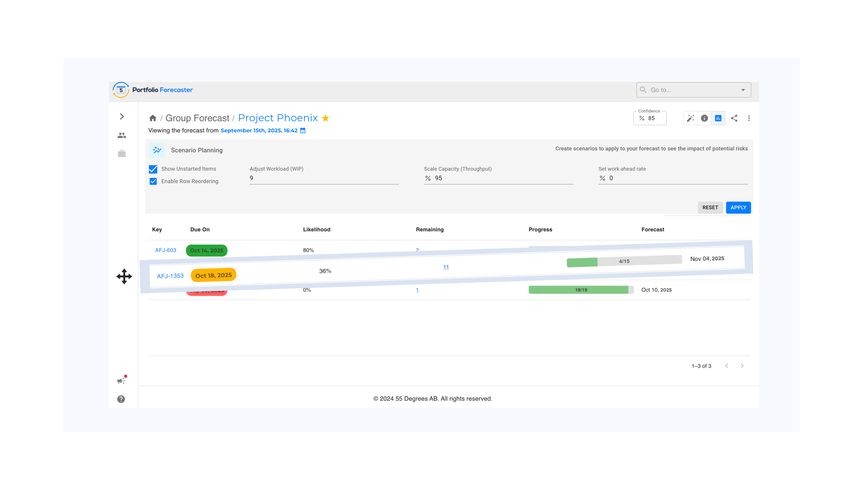Expand the sidebar with the chevron arrow
This screenshot has width=868, height=488.
122,117
